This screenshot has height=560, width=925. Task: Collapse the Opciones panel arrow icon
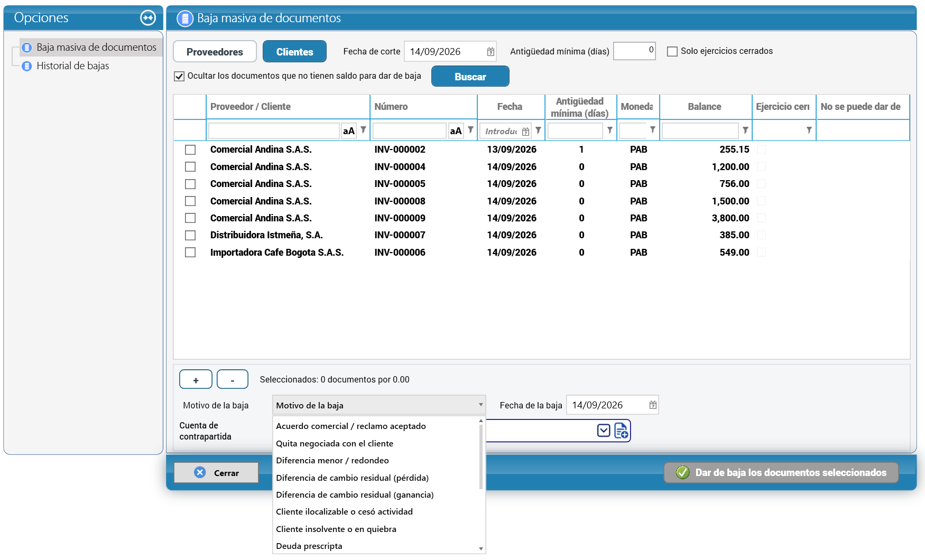coord(148,18)
